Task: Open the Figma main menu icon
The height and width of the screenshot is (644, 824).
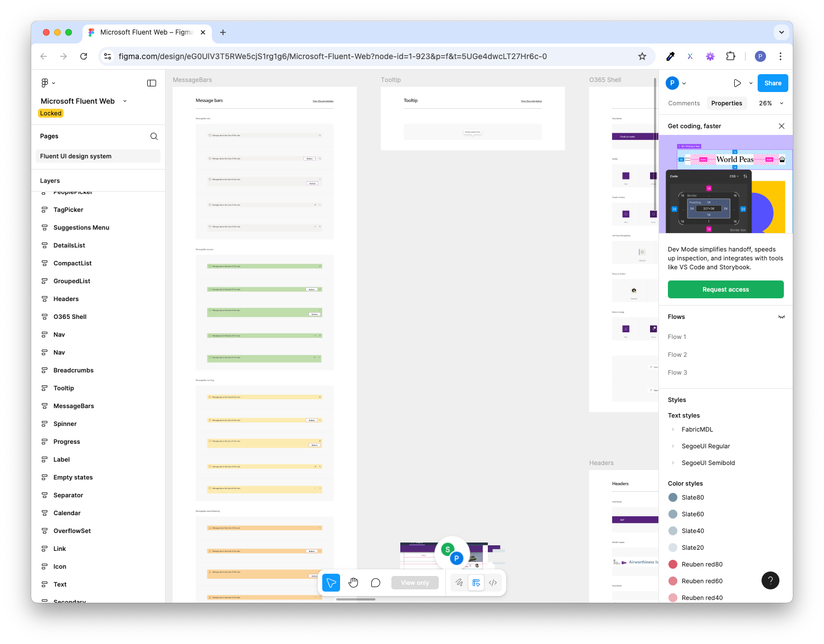Action: point(45,83)
